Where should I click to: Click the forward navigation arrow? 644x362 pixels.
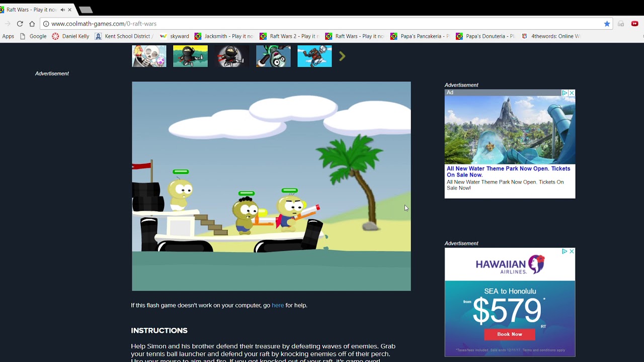[8, 24]
